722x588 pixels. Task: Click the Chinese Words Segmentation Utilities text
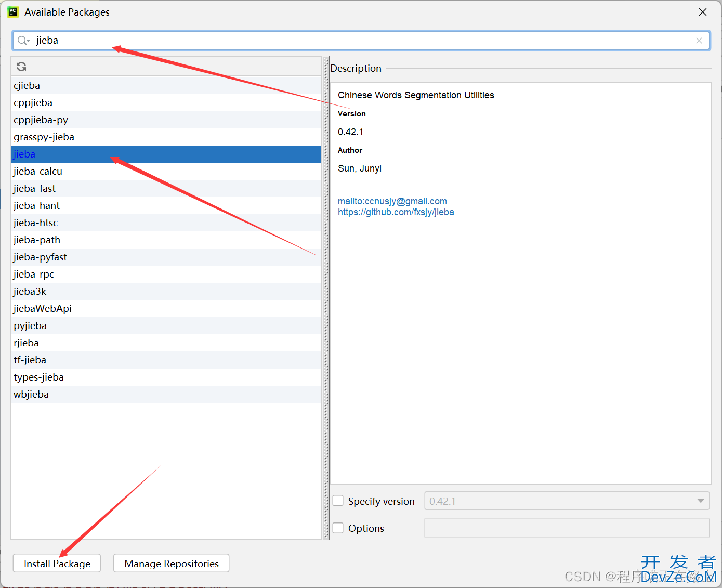(416, 95)
